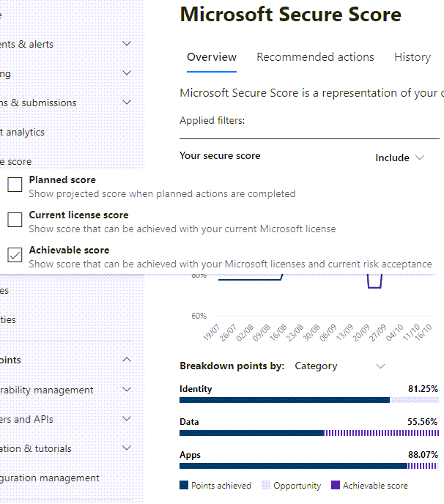Image resolution: width=444 pixels, height=504 pixels.
Task: Select the Overview tab
Action: (x=212, y=57)
